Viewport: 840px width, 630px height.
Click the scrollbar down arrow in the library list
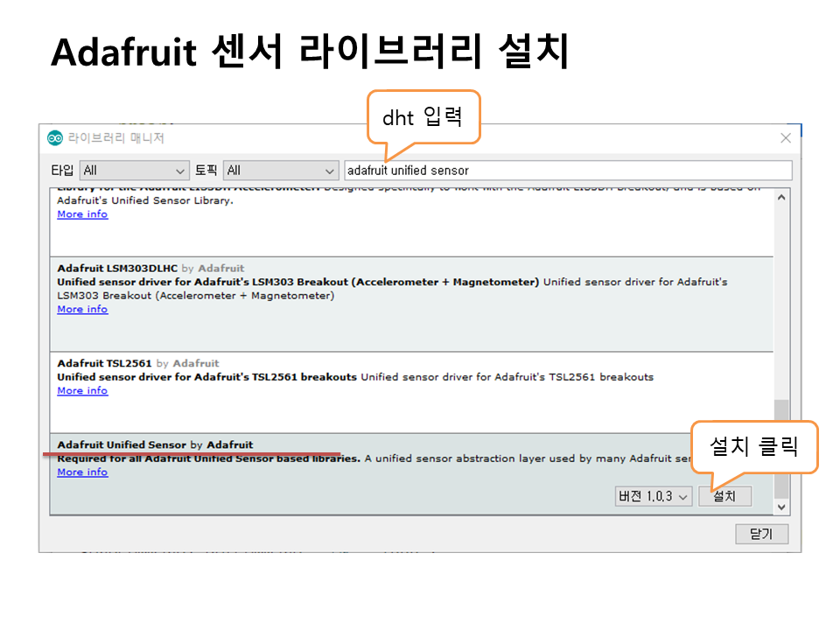(x=781, y=507)
